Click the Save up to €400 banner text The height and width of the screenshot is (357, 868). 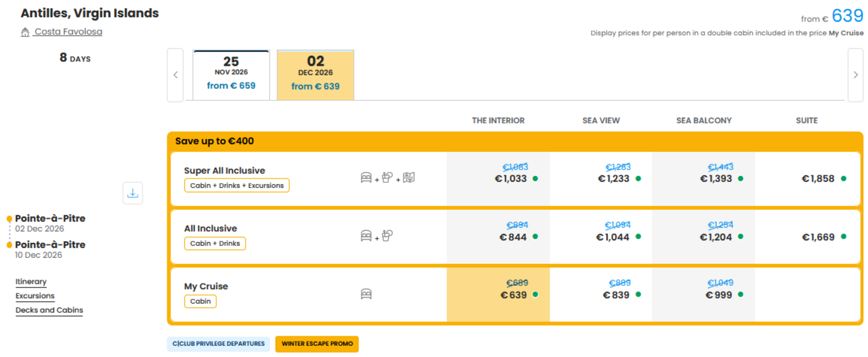[x=214, y=141]
